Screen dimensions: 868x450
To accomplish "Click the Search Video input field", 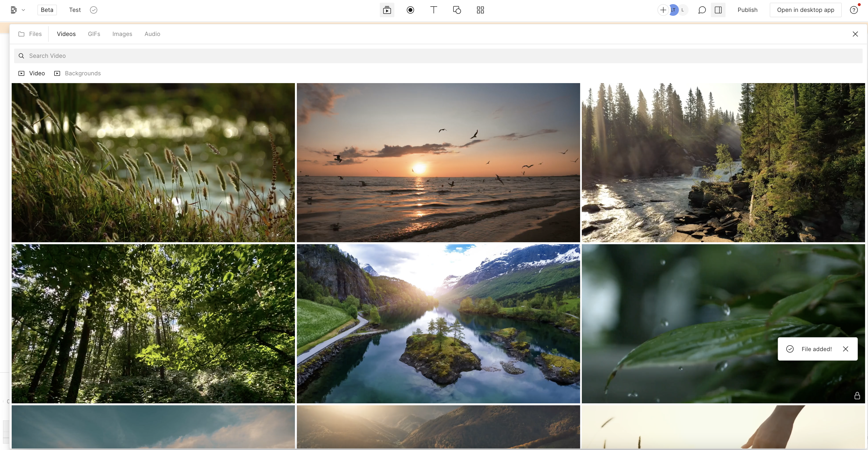I will pos(438,56).
